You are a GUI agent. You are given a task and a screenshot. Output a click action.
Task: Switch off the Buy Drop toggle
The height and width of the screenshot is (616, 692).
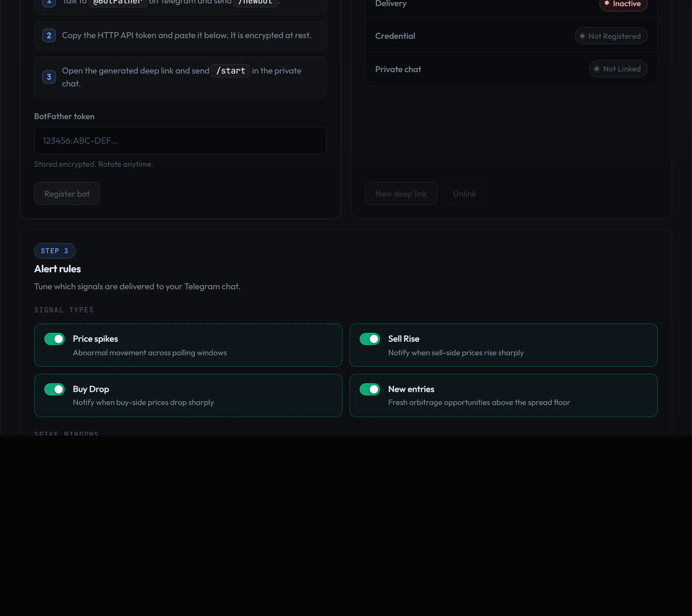tap(54, 389)
